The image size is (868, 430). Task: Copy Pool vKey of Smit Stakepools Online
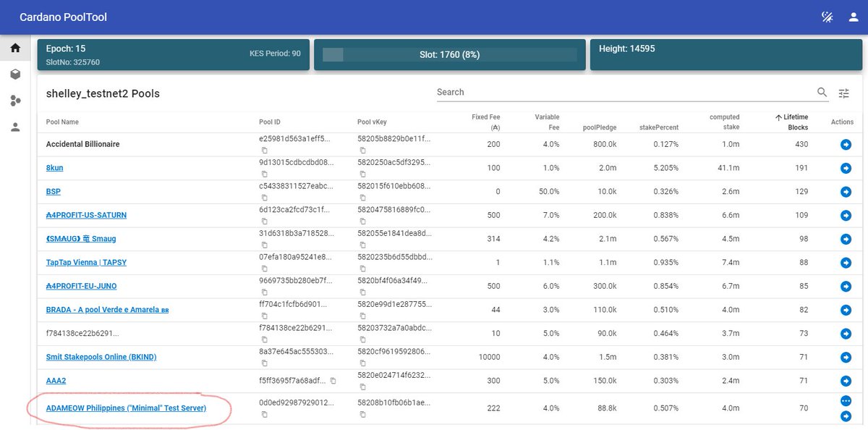click(x=362, y=363)
